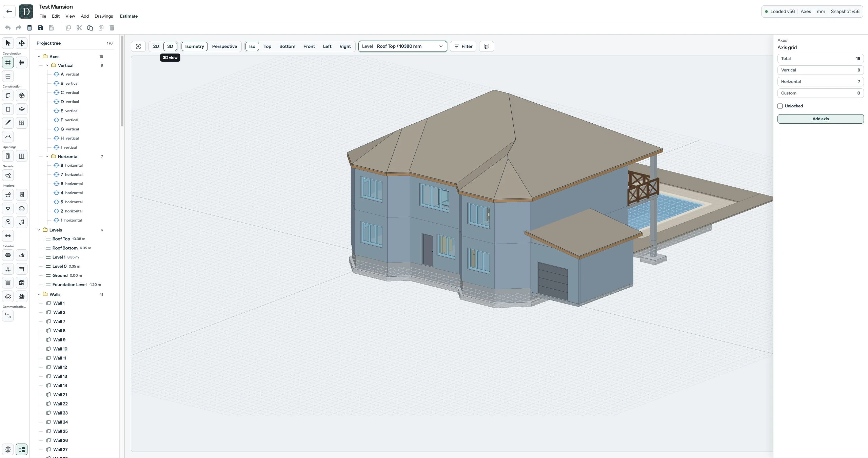
Task: Open the Filter button
Action: pos(463,46)
